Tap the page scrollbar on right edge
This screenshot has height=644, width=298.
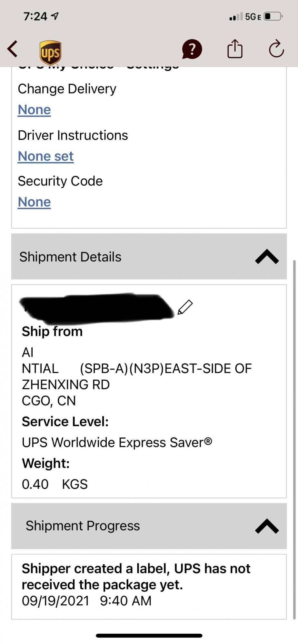pyautogui.click(x=294, y=440)
